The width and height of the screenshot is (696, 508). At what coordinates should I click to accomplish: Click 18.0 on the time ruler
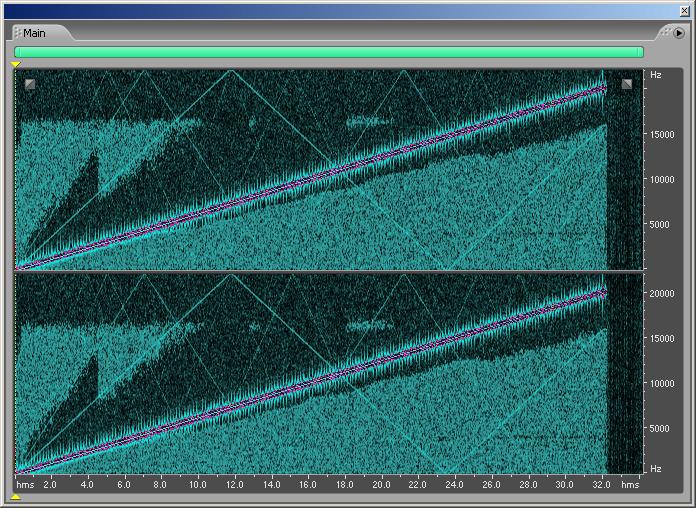344,484
